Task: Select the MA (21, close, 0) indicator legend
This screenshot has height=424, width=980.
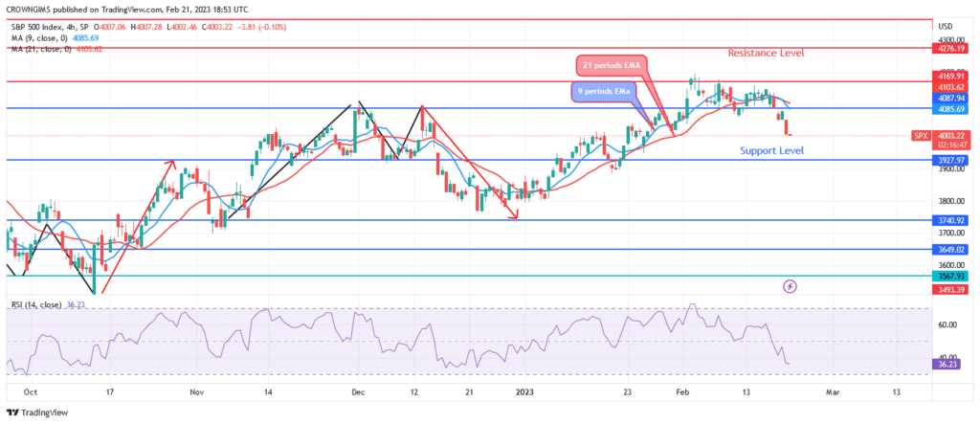Action: [40, 48]
